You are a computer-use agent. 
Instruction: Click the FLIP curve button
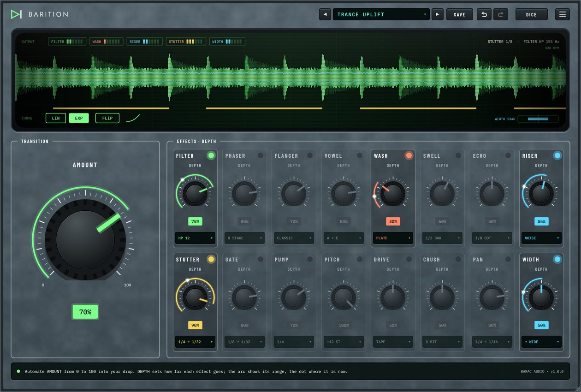107,118
